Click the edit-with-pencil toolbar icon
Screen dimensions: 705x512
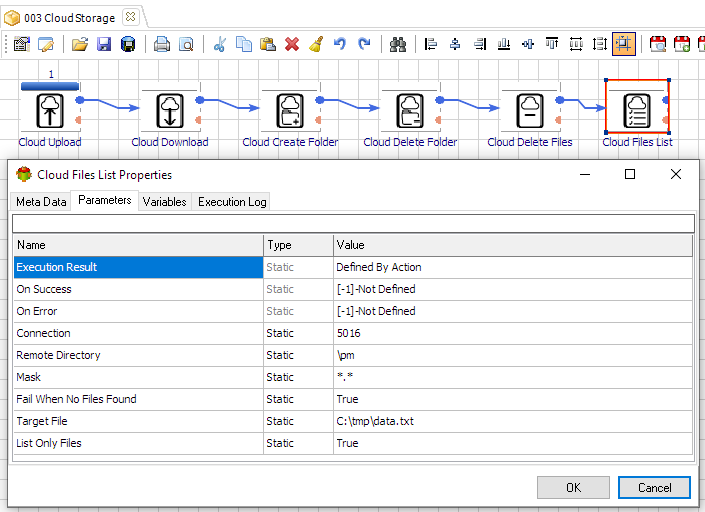tap(46, 44)
